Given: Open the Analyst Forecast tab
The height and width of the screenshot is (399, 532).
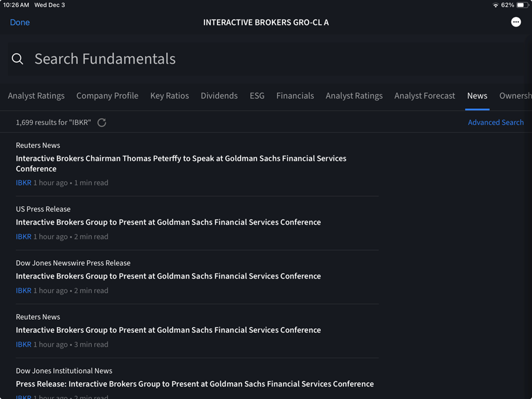Looking at the screenshot, I should click(424, 95).
